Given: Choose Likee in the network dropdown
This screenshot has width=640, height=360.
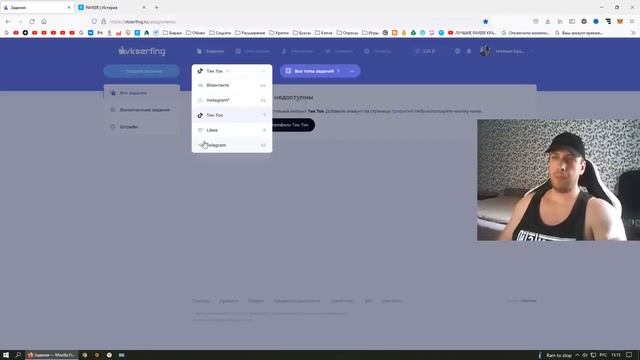Looking at the screenshot, I should pos(232,130).
